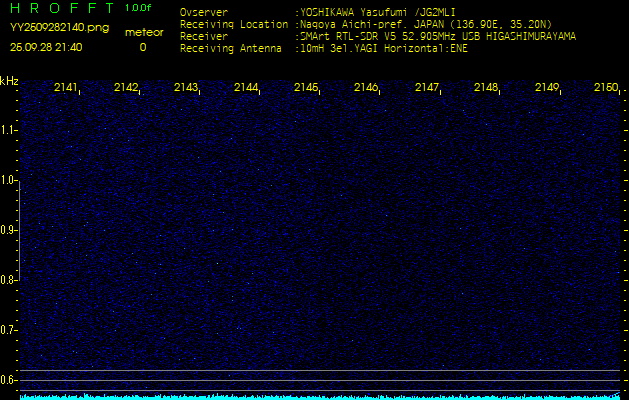Click the 0.6 frequency axis label
The width and height of the screenshot is (629, 400).
click(9, 380)
